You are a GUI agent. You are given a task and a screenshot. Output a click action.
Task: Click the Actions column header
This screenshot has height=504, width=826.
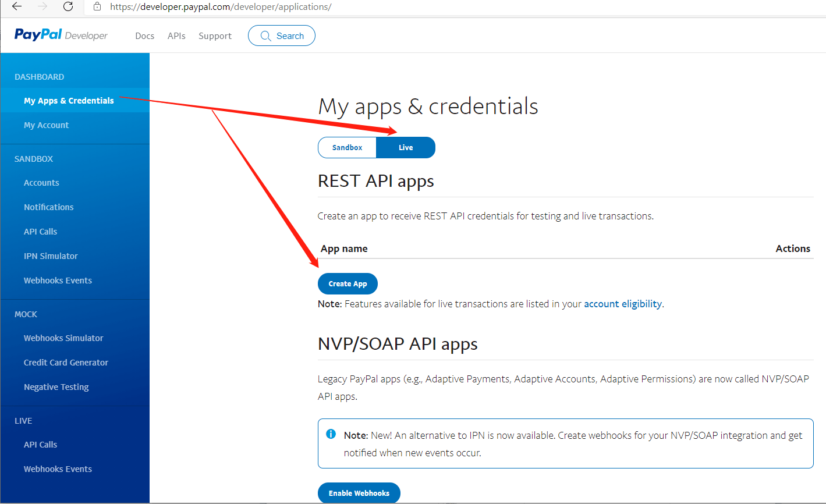[x=793, y=249]
